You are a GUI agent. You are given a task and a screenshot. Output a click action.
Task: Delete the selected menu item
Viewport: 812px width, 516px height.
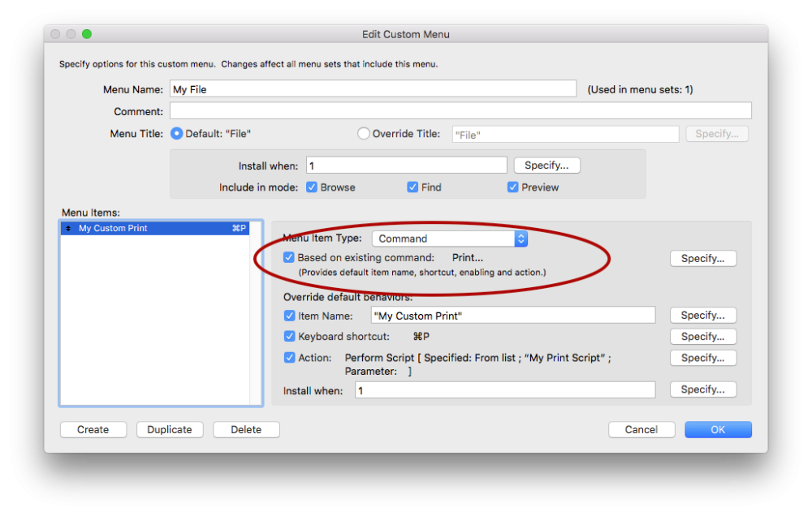246,430
